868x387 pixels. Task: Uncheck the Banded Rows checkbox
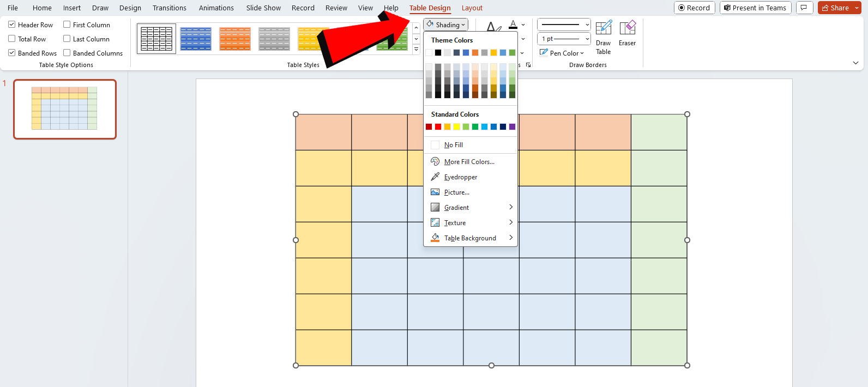pyautogui.click(x=12, y=53)
